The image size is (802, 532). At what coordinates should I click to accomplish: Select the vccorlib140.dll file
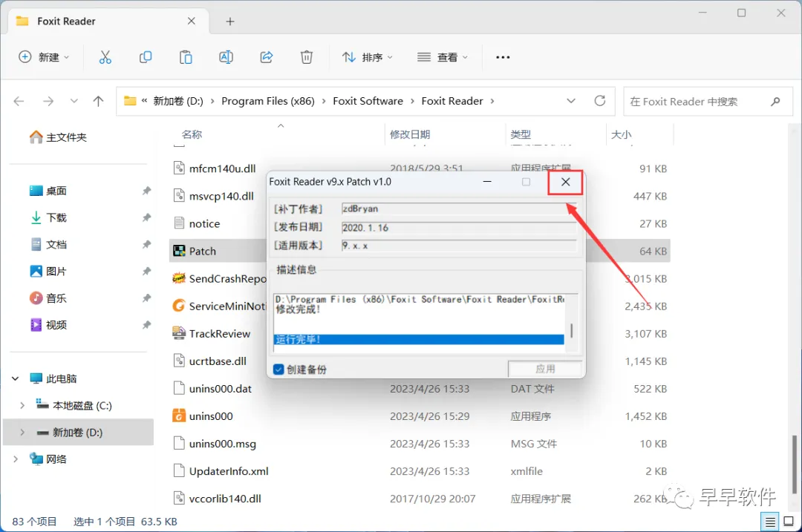[x=224, y=499]
